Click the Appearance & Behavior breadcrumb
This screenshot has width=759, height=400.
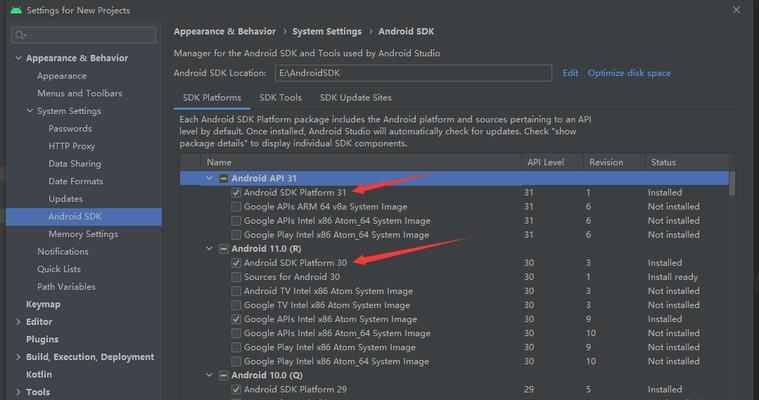point(225,31)
